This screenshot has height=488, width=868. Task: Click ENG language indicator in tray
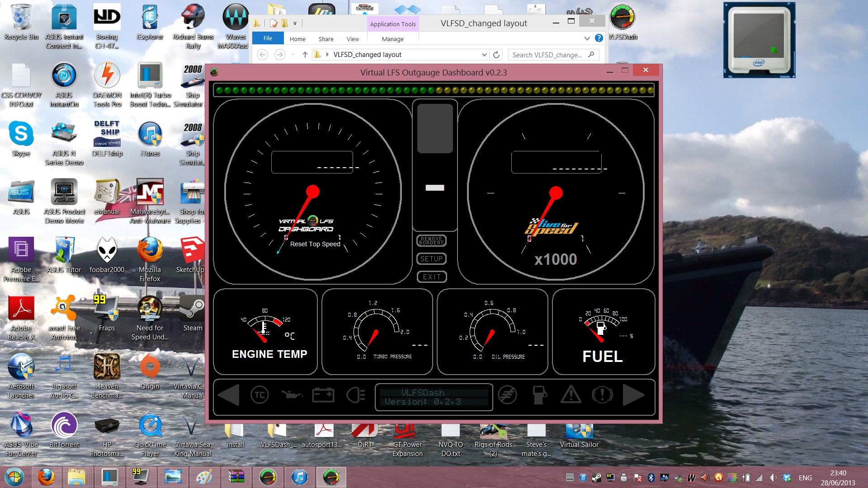tap(805, 478)
